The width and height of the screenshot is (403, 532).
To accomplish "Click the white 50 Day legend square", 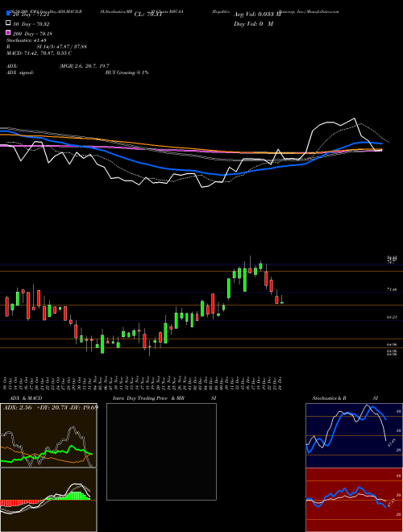I will tap(8, 23).
